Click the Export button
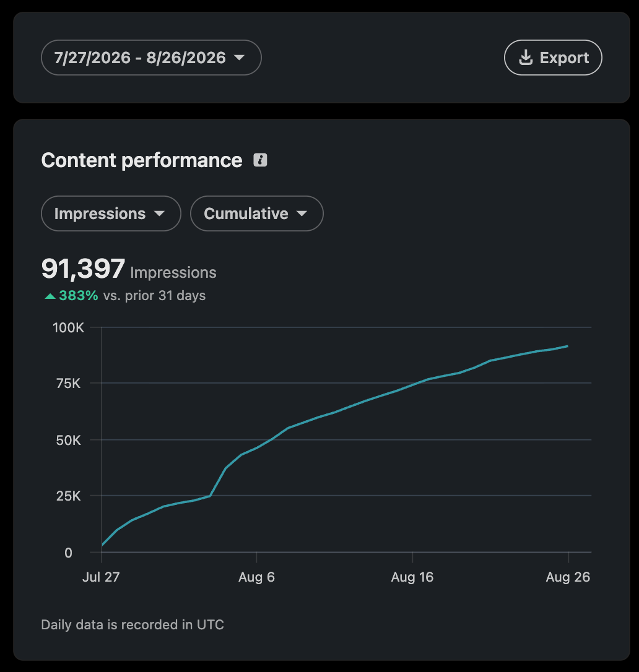 [553, 58]
